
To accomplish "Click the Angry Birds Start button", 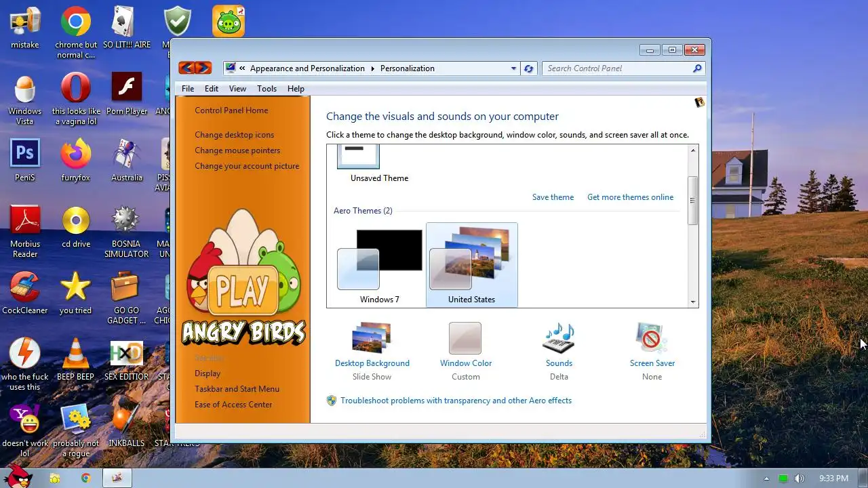I will coord(18,476).
